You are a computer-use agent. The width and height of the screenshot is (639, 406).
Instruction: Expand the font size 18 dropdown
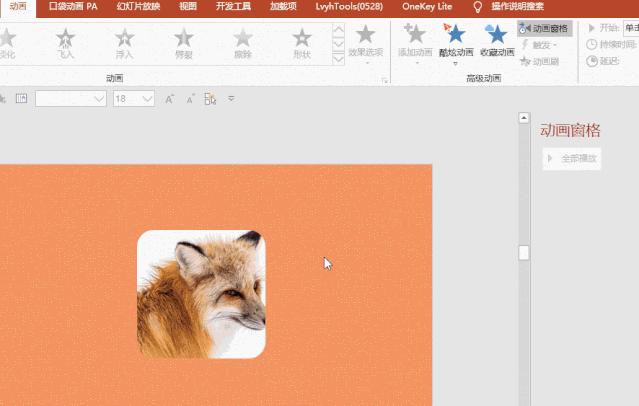(x=148, y=98)
